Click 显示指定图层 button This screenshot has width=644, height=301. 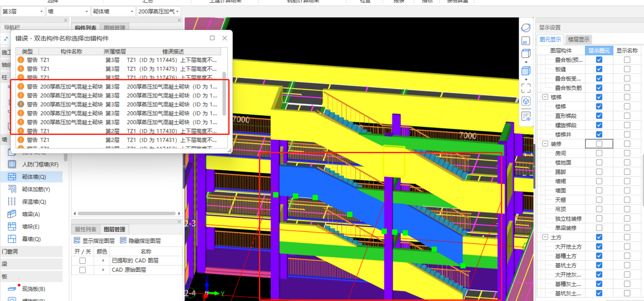[x=94, y=241]
